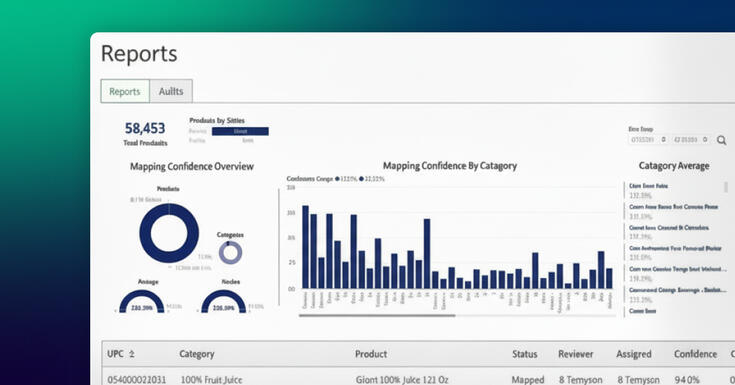Click the small Categories donut chart
Screen dimensions: 735x385
pos(230,253)
